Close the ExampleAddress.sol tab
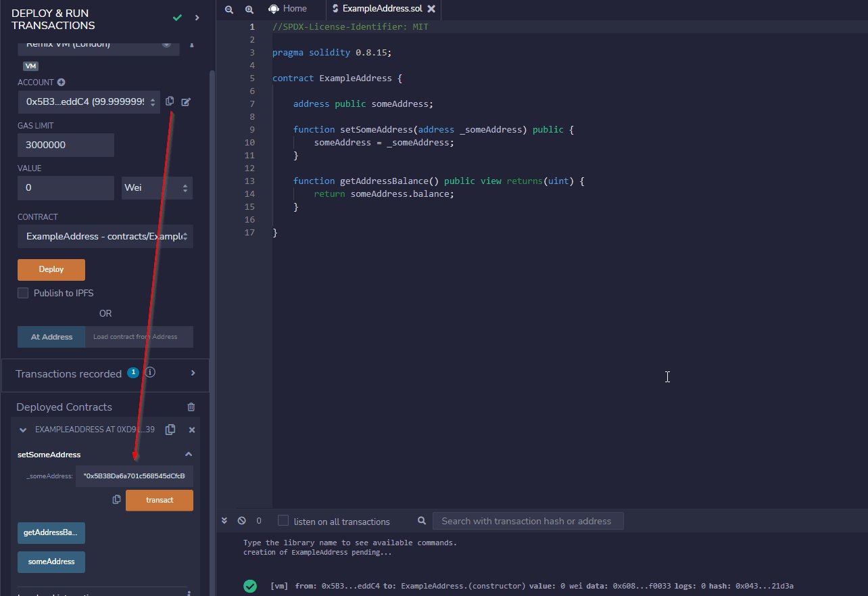The image size is (868, 596). click(431, 9)
